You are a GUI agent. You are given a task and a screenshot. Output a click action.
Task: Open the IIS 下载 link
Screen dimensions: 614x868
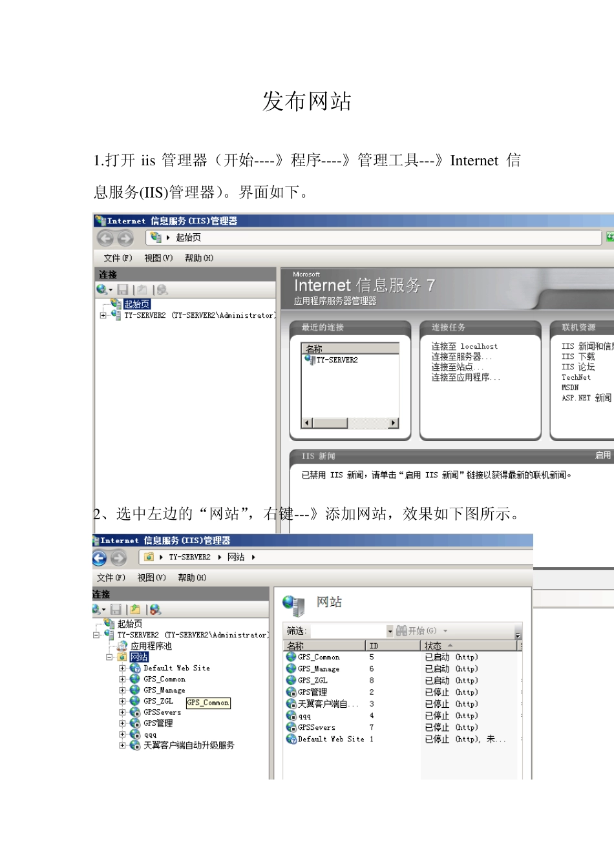578,356
